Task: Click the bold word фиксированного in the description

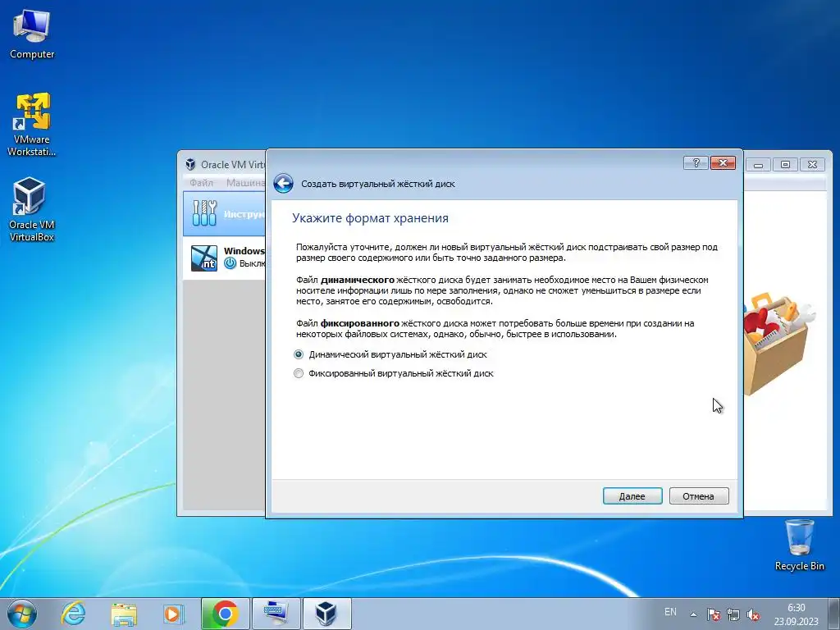Action: coord(360,323)
